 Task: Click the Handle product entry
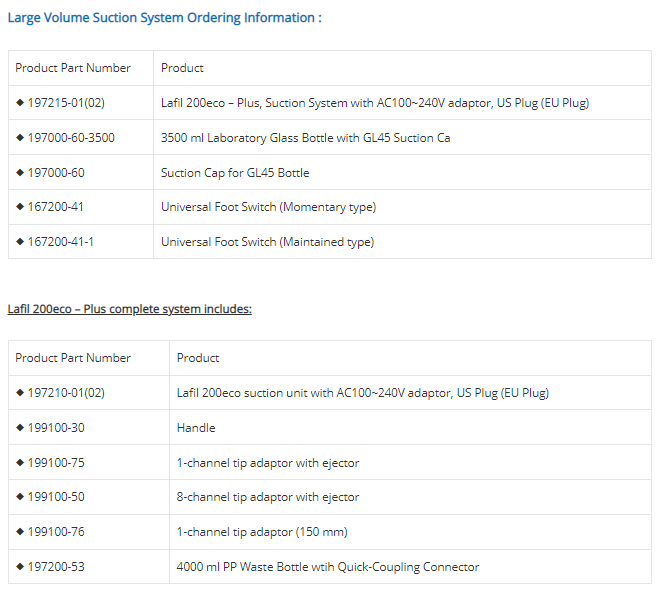[196, 428]
